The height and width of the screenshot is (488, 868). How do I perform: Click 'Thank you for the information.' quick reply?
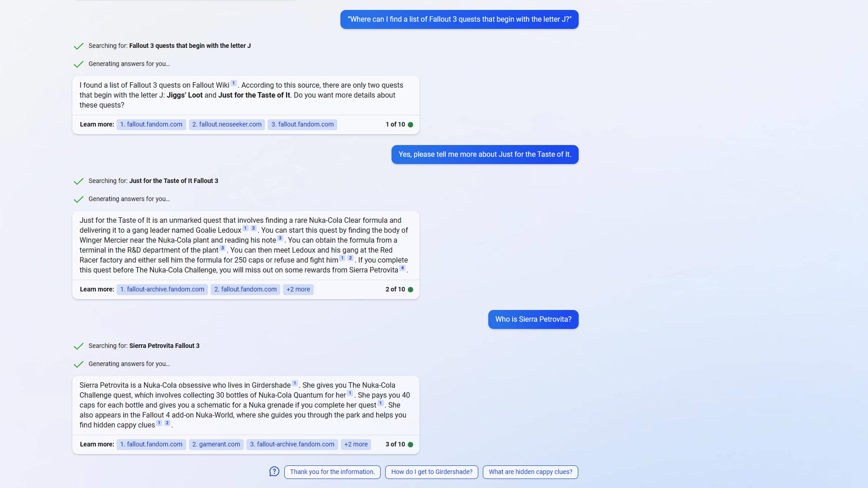[x=332, y=471]
